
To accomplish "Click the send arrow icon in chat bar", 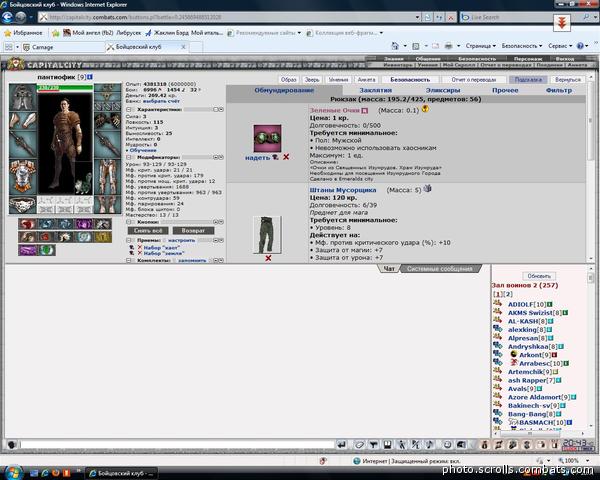I will pyautogui.click(x=342, y=444).
